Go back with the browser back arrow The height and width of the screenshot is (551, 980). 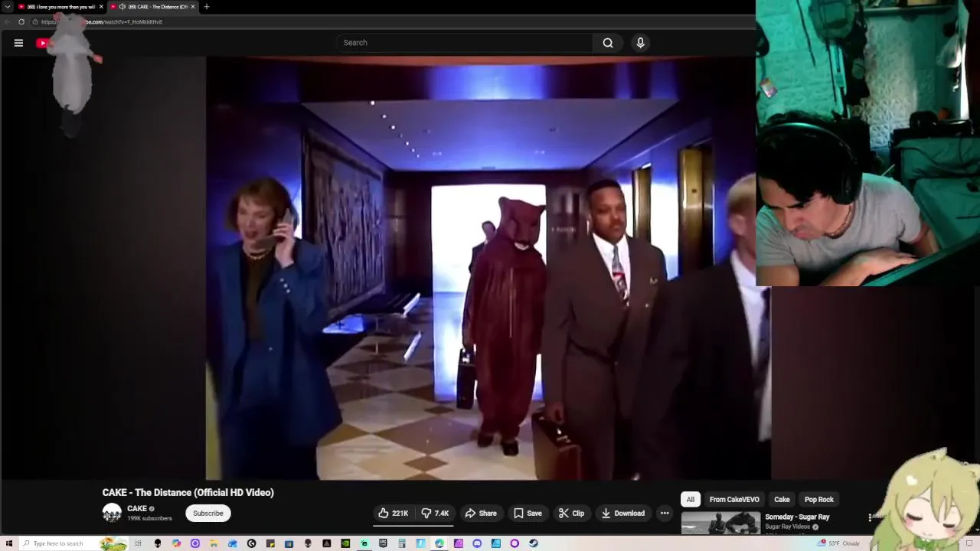point(7,22)
